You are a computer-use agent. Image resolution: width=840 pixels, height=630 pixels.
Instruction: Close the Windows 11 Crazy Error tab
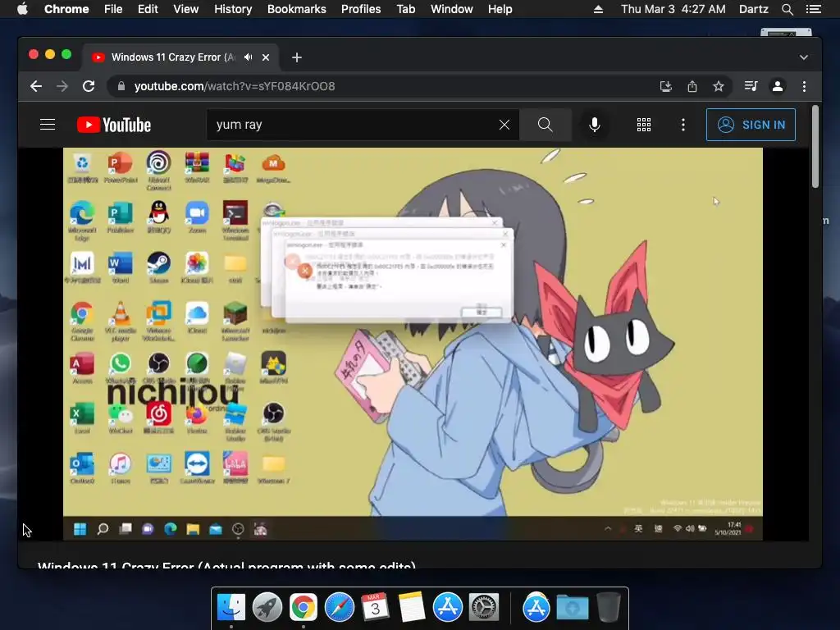click(266, 57)
